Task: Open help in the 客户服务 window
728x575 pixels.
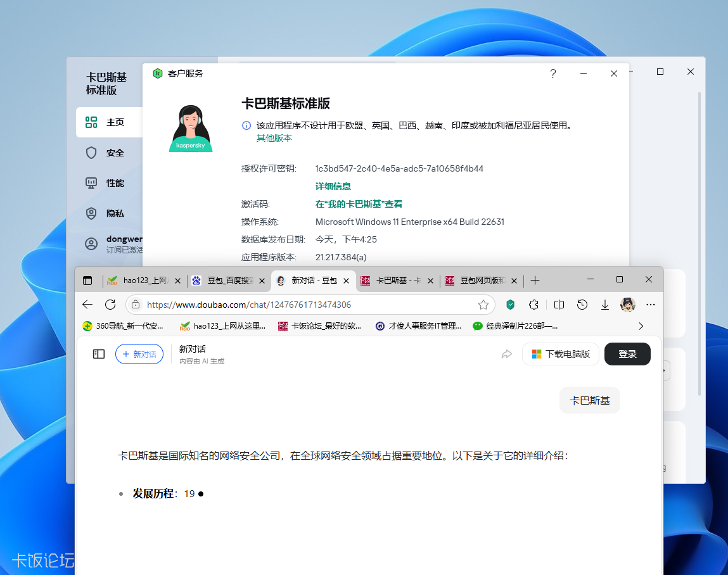Action: [x=553, y=73]
